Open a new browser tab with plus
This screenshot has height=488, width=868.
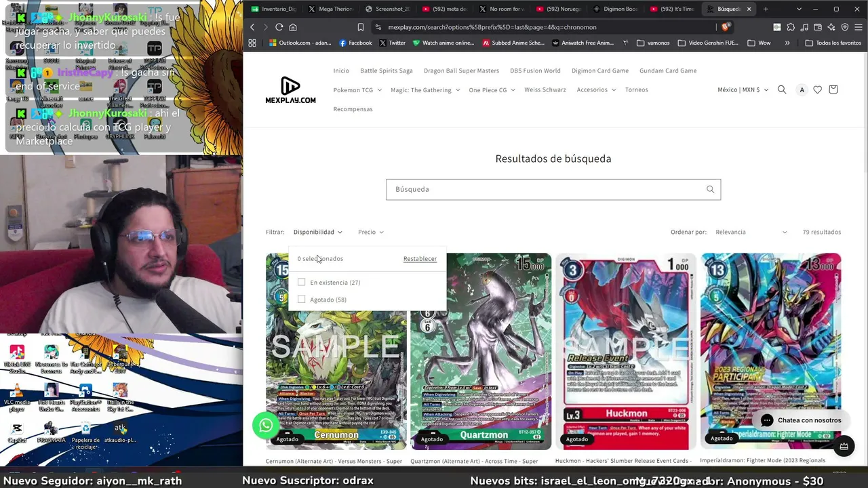coord(766,9)
